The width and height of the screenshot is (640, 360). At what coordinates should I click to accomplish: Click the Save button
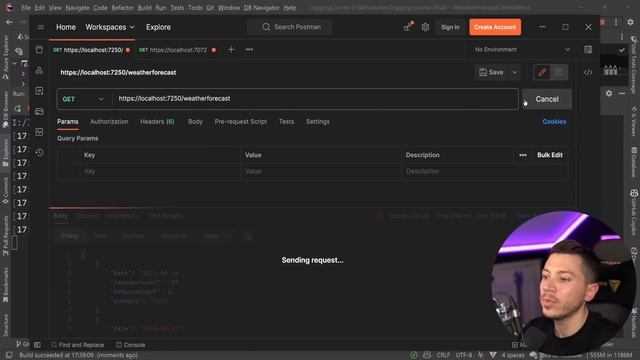pyautogui.click(x=491, y=73)
